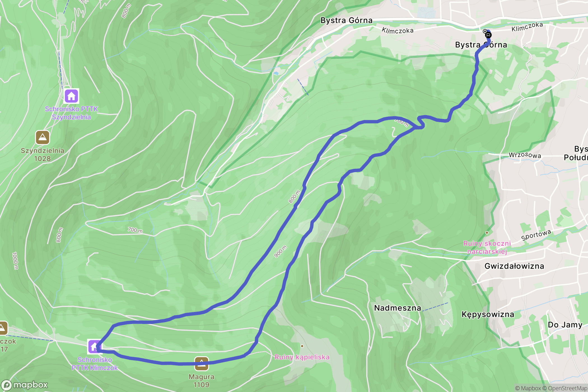Click the Schronisko PTTK Klimczok hut icon

tap(94, 347)
